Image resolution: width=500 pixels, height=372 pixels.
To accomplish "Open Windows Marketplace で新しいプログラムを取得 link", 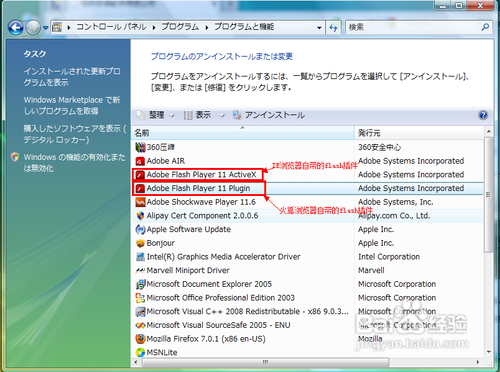I will coord(72,105).
